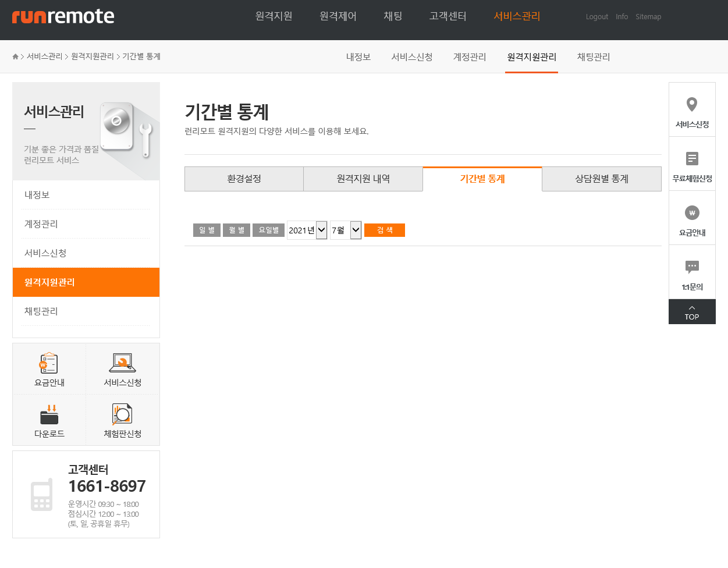Image resolution: width=728 pixels, height=568 pixels.
Task: Click the home icon in breadcrumb
Action: click(16, 56)
